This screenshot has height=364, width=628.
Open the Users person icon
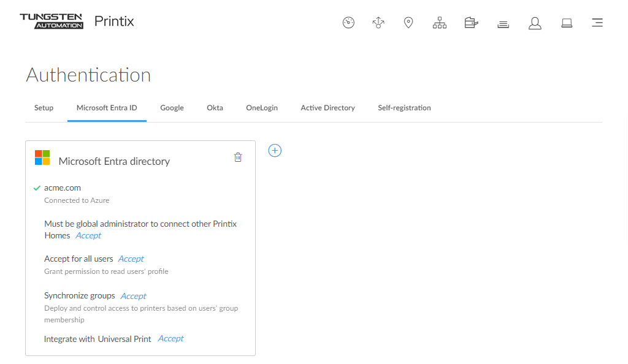point(535,23)
